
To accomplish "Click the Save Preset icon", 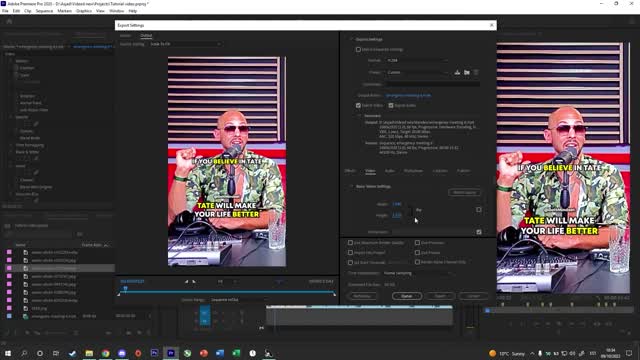I will [x=457, y=72].
